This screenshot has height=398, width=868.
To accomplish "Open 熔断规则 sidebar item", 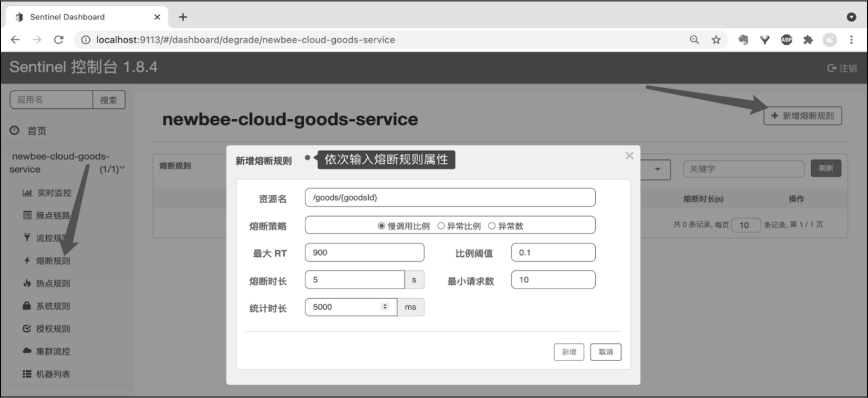I will (47, 260).
